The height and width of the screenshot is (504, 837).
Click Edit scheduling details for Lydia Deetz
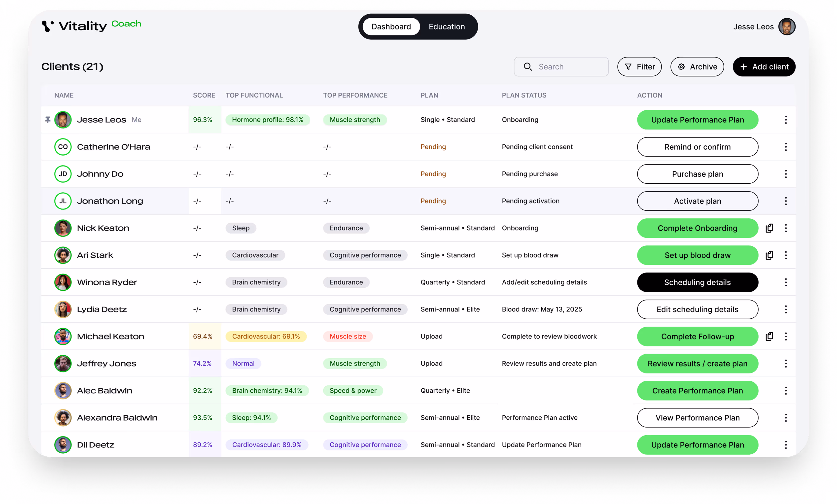tap(697, 309)
